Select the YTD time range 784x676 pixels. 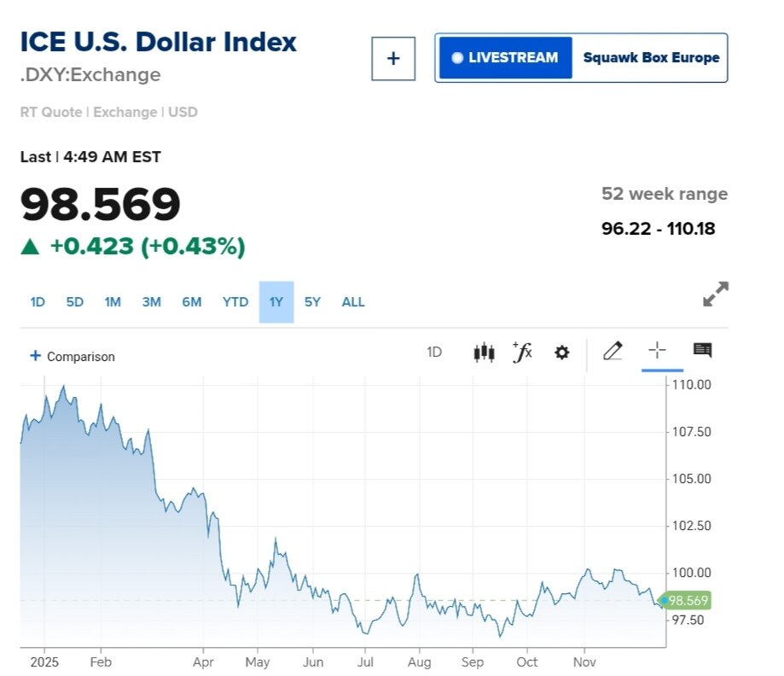(x=235, y=302)
